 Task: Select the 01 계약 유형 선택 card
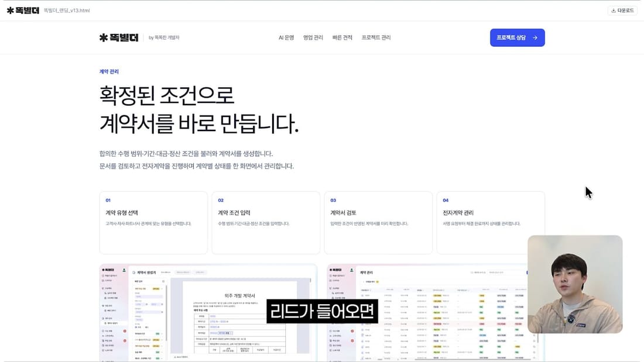[x=153, y=222]
